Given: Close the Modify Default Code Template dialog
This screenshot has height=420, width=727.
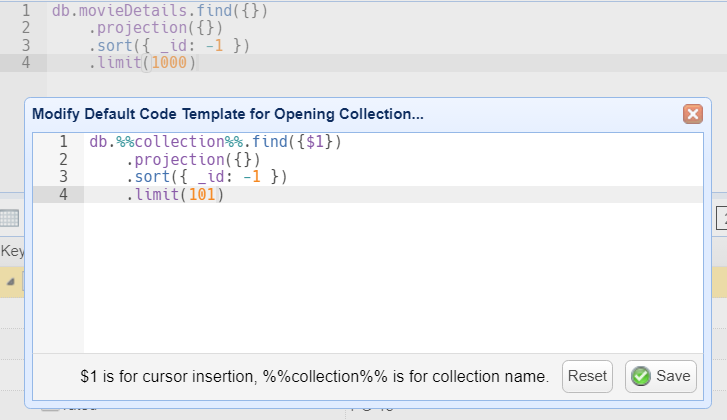Looking at the screenshot, I should pos(693,114).
